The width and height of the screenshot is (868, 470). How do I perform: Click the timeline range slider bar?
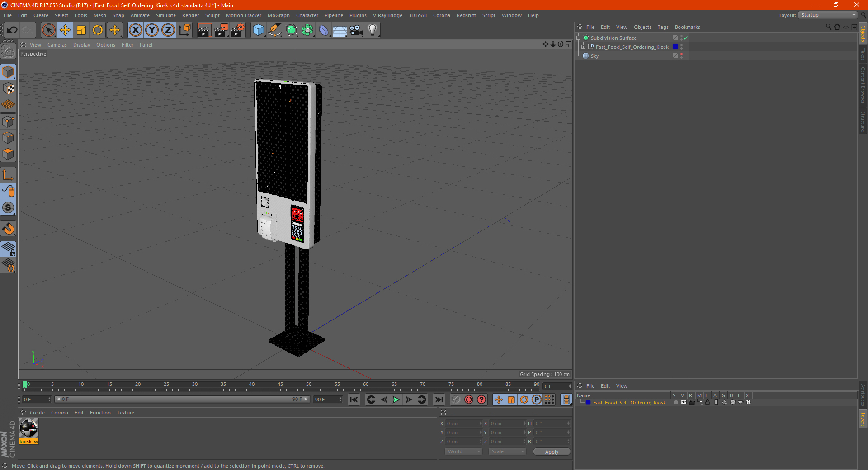point(182,399)
